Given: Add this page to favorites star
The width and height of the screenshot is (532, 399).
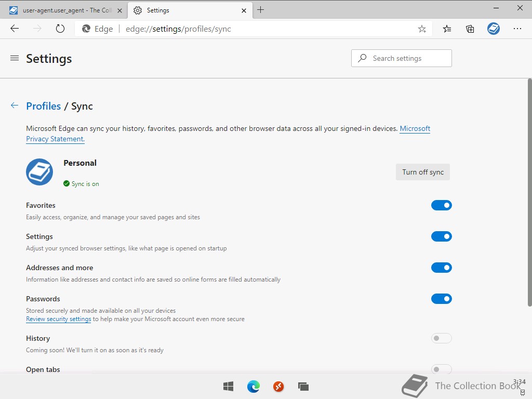Looking at the screenshot, I should click(422, 29).
